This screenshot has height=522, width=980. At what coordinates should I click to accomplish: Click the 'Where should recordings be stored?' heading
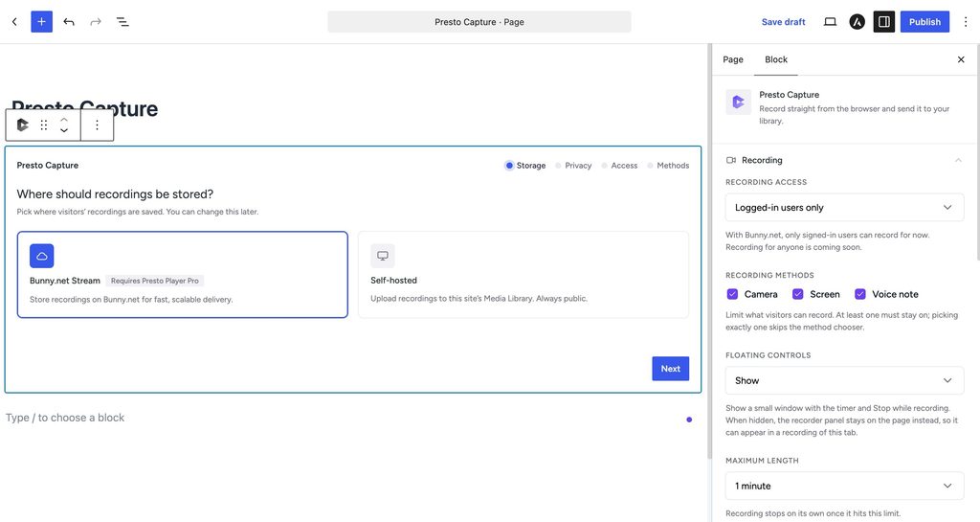pos(115,194)
